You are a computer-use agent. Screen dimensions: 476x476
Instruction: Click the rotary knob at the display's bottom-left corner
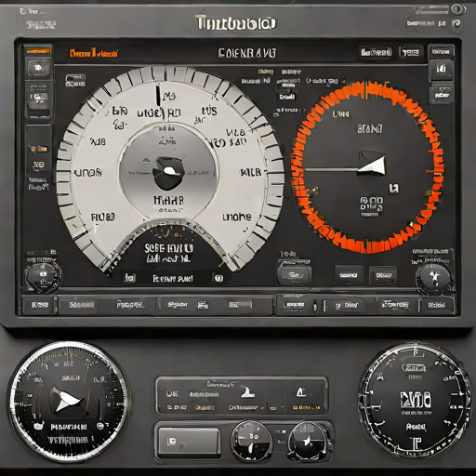tap(43, 276)
